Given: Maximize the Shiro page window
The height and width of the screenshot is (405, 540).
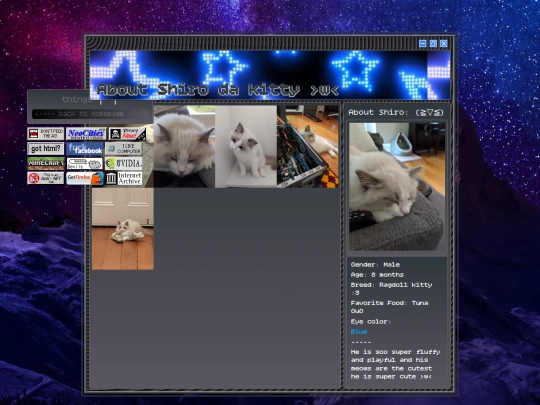Looking at the screenshot, I should 433,43.
